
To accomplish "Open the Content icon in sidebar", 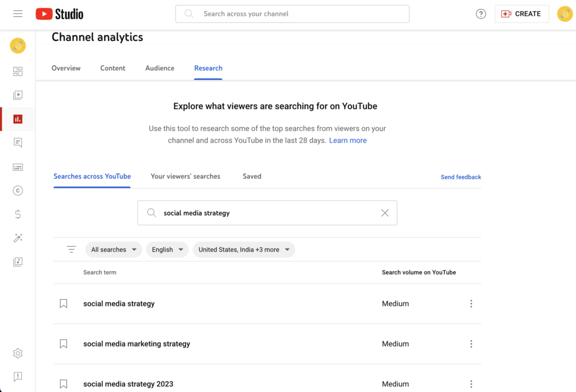I will pyautogui.click(x=17, y=95).
